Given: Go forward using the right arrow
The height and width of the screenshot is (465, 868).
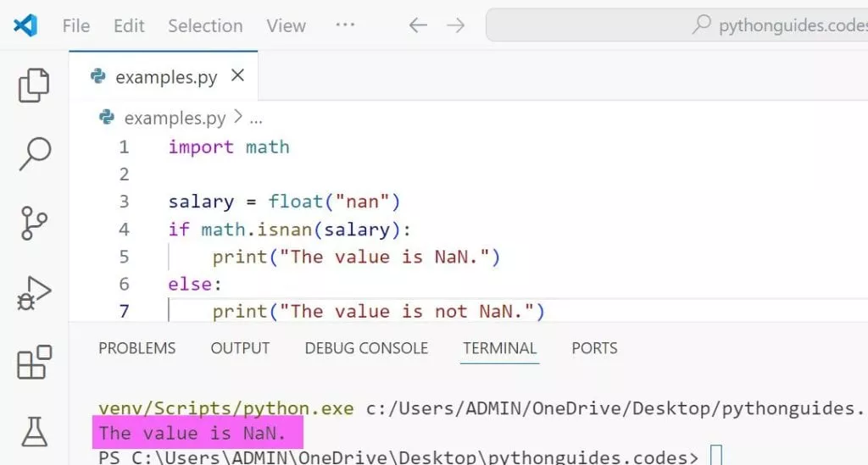Looking at the screenshot, I should (x=456, y=25).
